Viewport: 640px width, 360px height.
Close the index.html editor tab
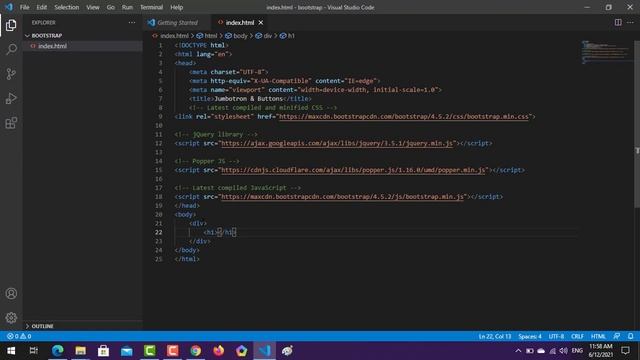coord(260,22)
